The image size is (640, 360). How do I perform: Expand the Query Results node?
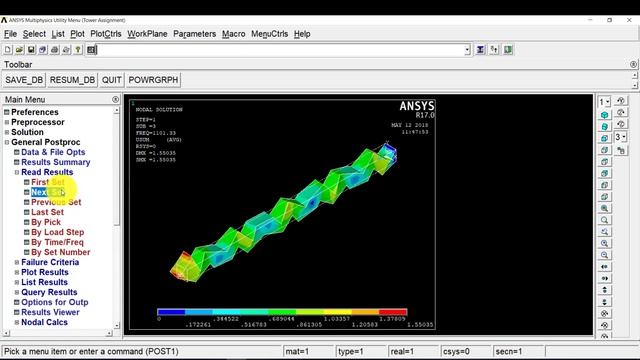point(17,292)
